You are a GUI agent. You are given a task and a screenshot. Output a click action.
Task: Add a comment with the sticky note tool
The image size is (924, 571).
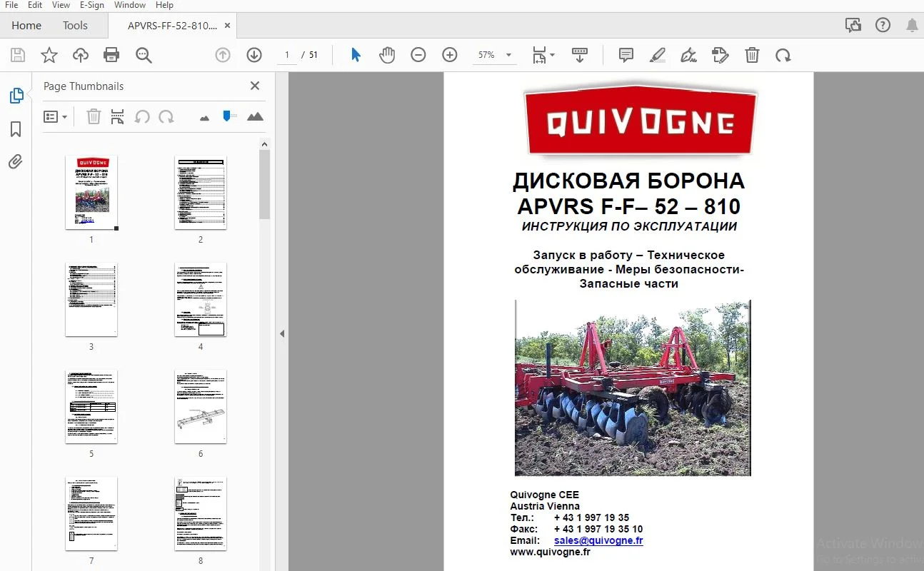click(x=626, y=55)
